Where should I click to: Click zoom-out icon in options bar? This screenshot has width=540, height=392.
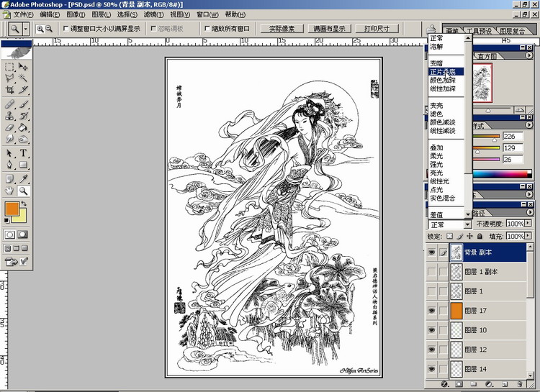click(49, 29)
